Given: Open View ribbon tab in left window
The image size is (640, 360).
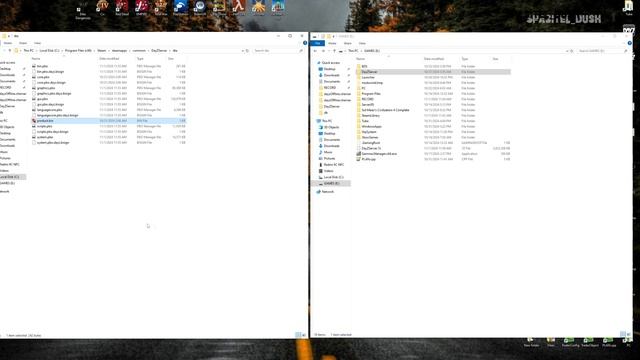Looking at the screenshot, I should point(37,43).
